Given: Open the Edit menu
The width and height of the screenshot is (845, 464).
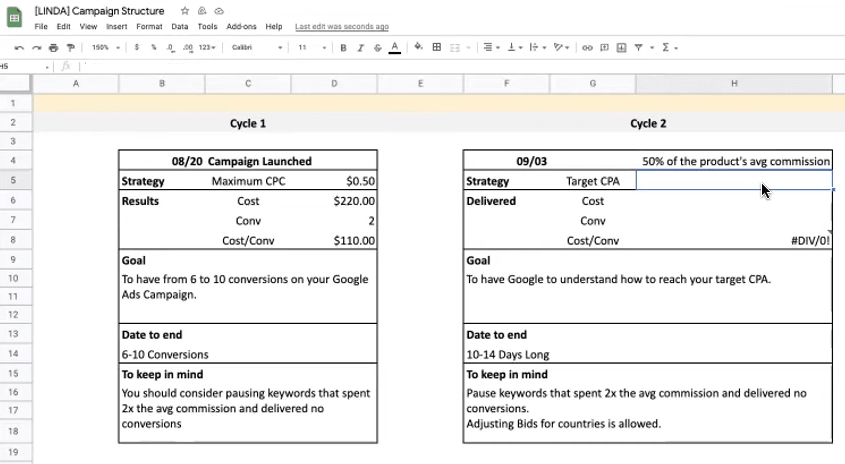Looking at the screenshot, I should click(64, 26).
